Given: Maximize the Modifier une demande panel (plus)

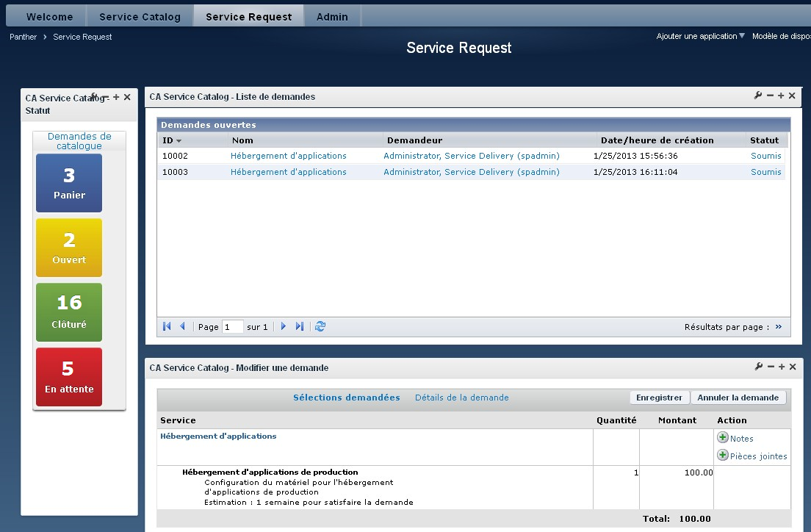Looking at the screenshot, I should 782,367.
